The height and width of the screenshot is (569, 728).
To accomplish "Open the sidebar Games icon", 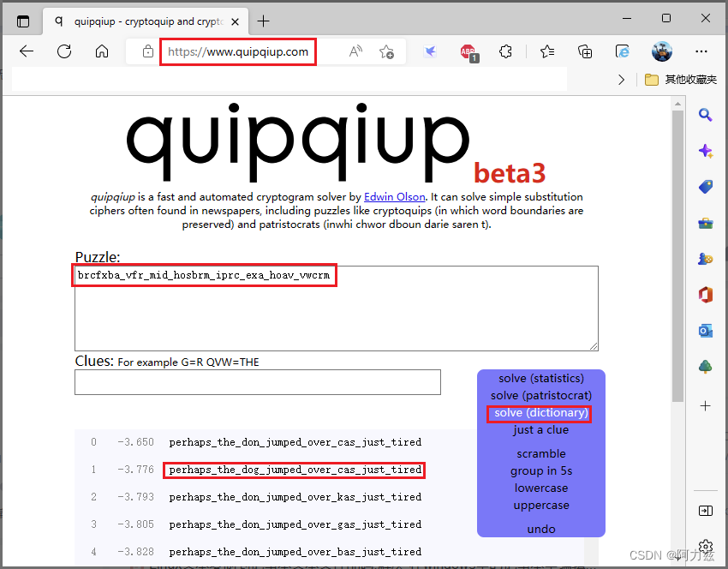I will coord(706,259).
